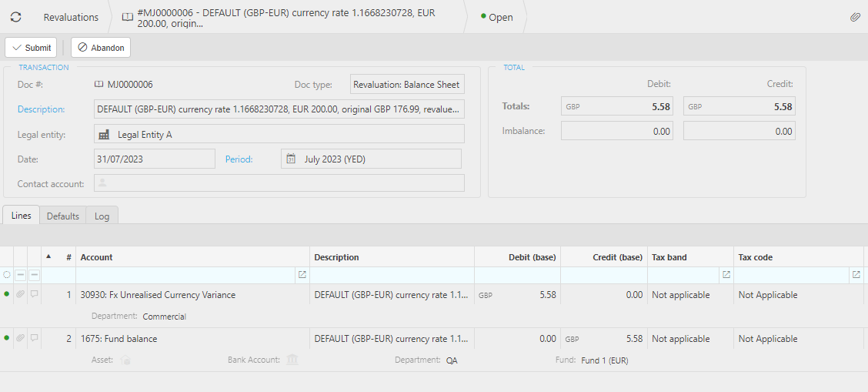Click the debit Imbalance field 0.00
868x392 pixels.
tap(617, 131)
